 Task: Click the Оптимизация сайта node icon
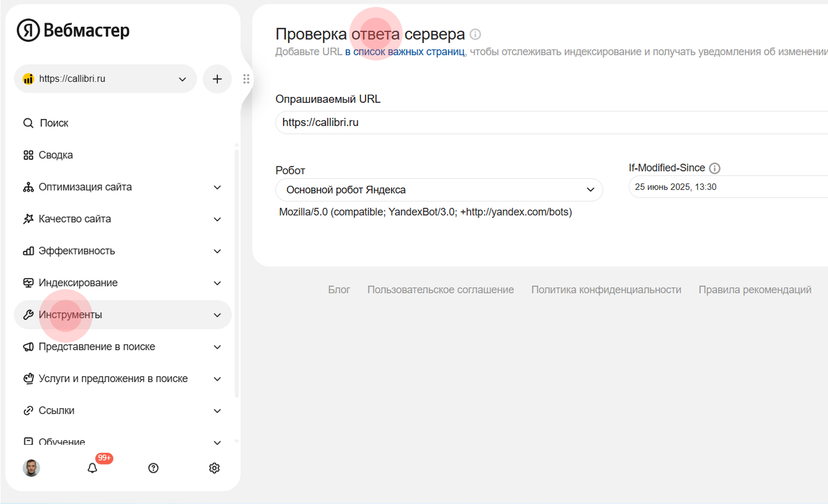coord(28,186)
